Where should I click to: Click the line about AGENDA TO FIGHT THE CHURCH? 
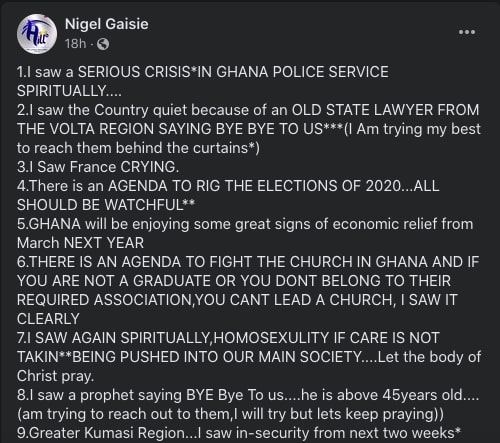point(248,262)
